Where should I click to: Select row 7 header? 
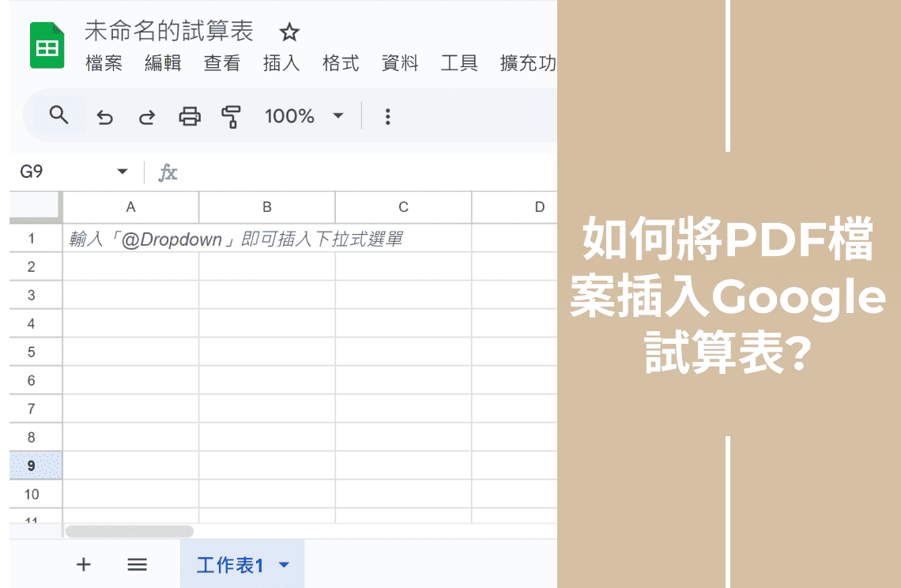(36, 409)
